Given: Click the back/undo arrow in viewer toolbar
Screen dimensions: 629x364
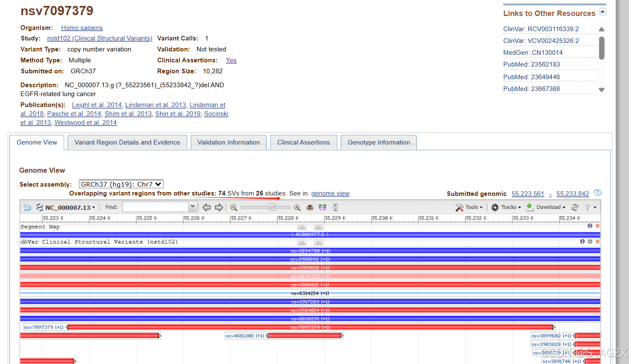Looking at the screenshot, I should (27, 207).
